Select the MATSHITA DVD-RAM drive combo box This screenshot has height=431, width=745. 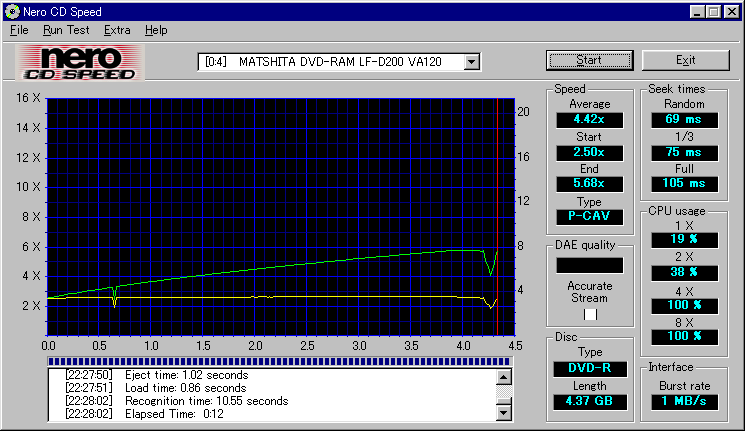click(x=330, y=62)
